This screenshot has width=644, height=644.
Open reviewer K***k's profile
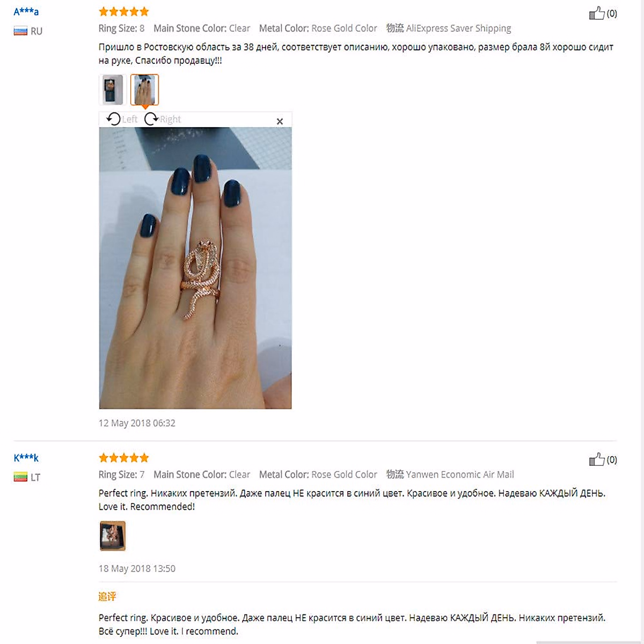[x=26, y=458]
